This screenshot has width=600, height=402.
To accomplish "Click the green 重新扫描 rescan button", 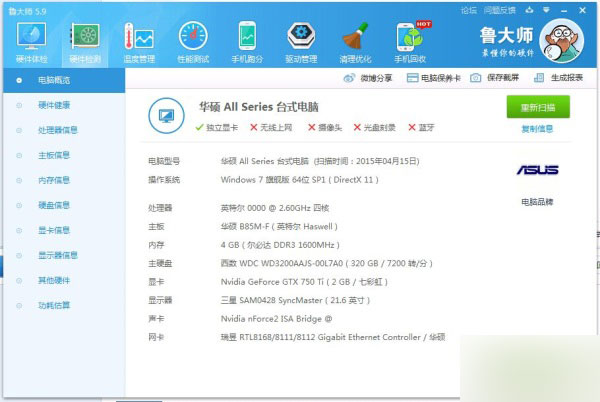I will click(538, 107).
